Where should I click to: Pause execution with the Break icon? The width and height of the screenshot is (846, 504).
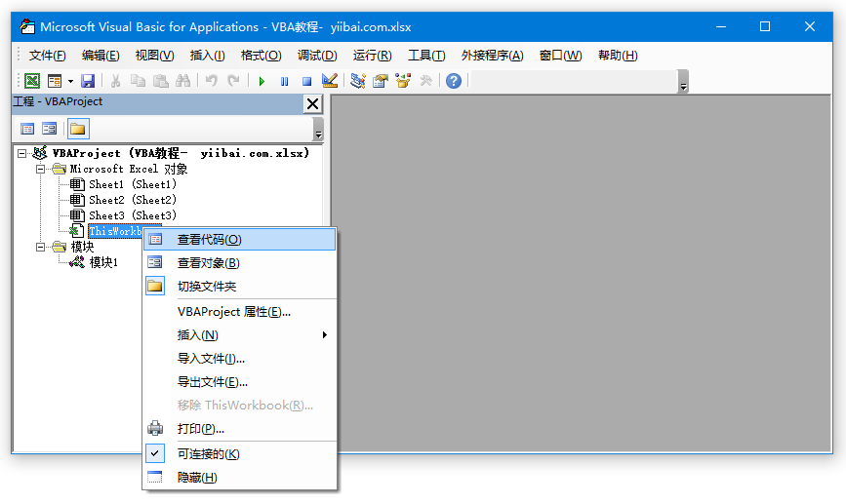pos(284,81)
